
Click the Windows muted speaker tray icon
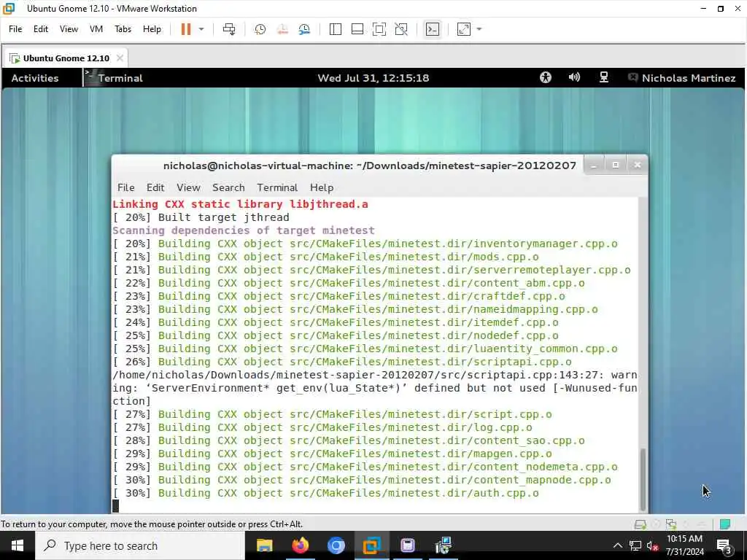[652, 545]
